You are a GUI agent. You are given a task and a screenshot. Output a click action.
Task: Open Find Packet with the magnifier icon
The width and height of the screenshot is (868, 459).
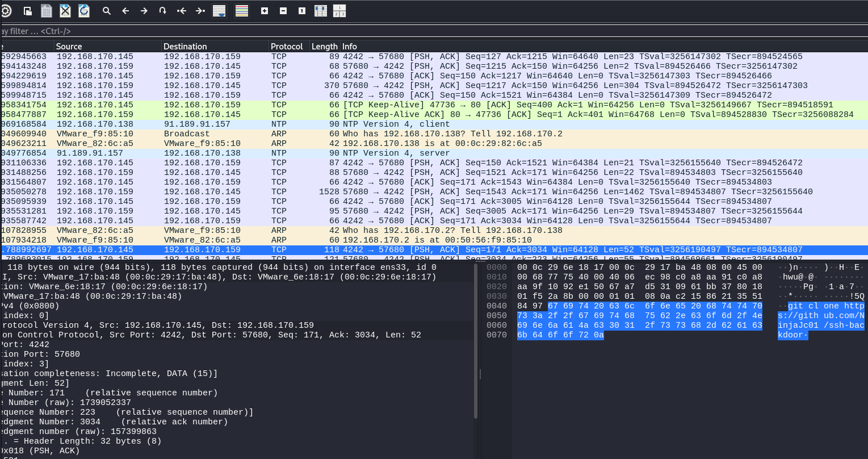[x=107, y=11]
